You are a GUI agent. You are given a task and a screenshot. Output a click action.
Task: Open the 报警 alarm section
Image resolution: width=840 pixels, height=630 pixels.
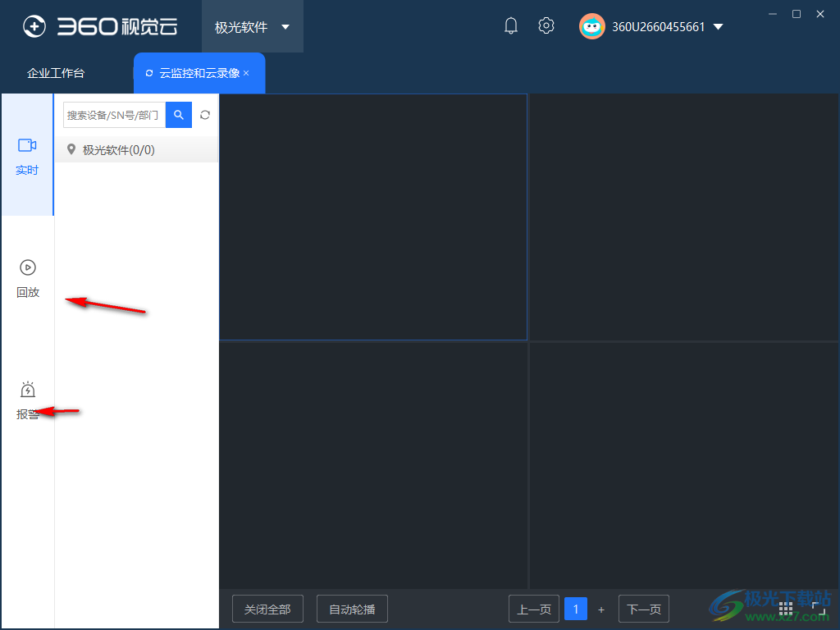click(x=27, y=400)
